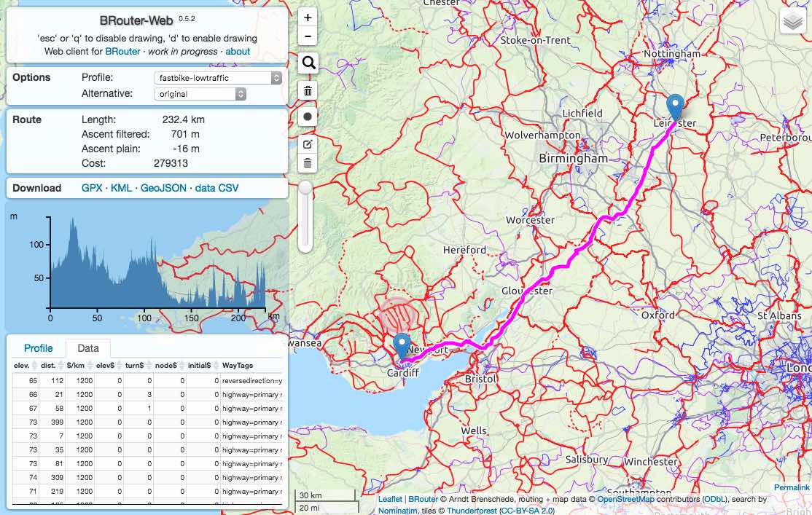Click the edit layers pencil icon
This screenshot has height=515, width=812.
308,144
